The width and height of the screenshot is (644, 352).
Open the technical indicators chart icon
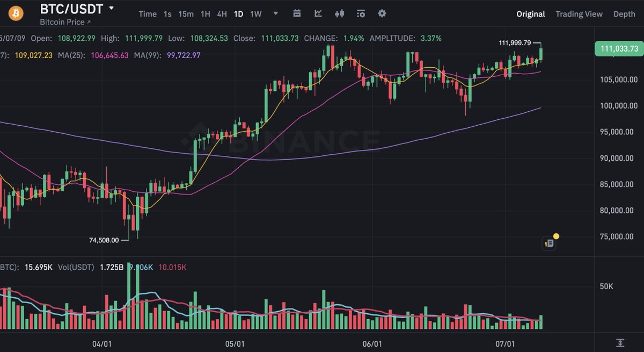pyautogui.click(x=318, y=14)
